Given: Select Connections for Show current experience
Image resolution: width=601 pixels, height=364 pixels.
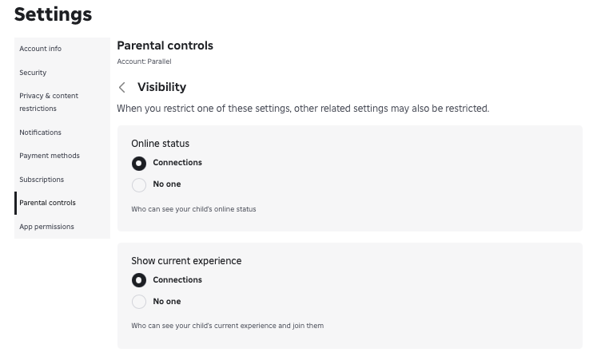Looking at the screenshot, I should click(x=139, y=281).
